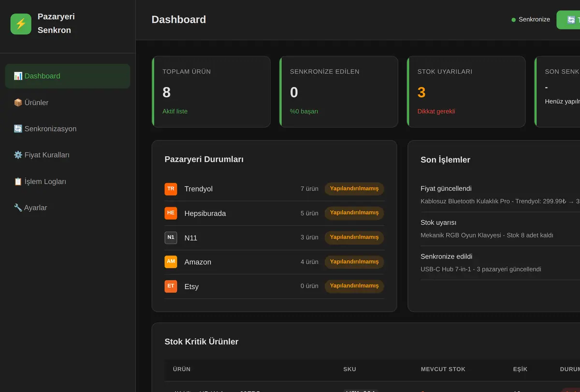Image resolution: width=580 pixels, height=392 pixels.
Task: Click the AM icon beside Amazon
Action: click(171, 262)
